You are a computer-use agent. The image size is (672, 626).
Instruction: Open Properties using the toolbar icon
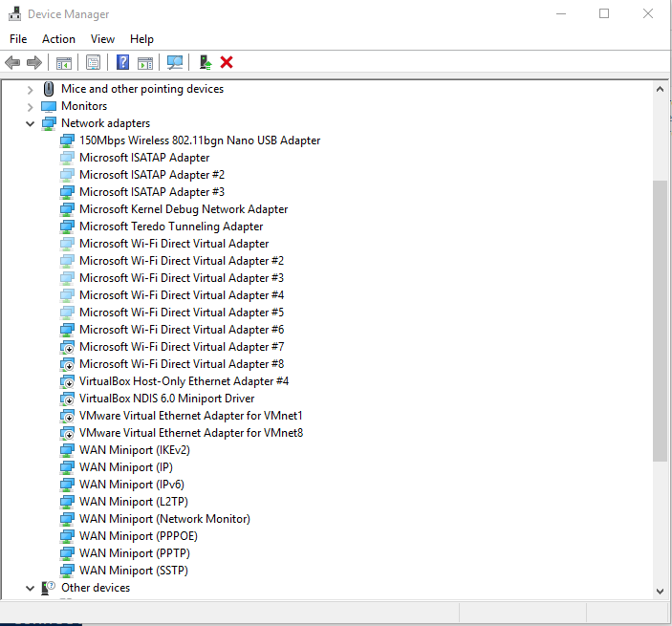click(93, 62)
